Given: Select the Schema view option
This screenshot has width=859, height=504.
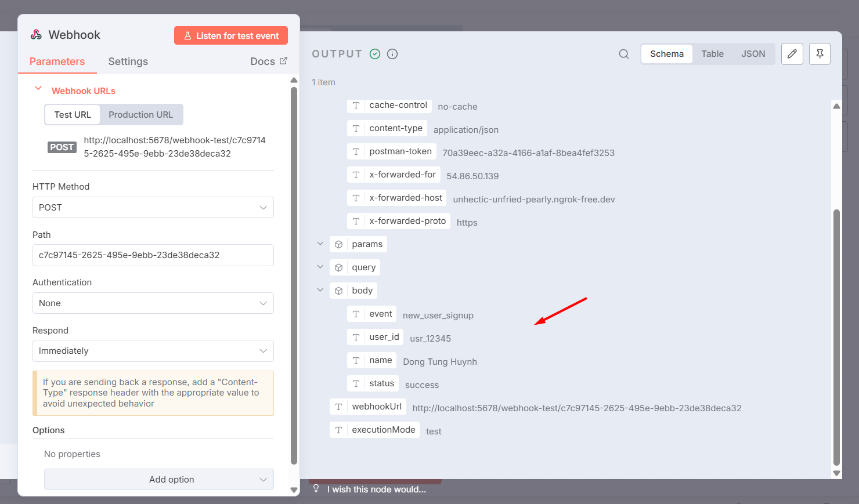Looking at the screenshot, I should click(x=666, y=54).
